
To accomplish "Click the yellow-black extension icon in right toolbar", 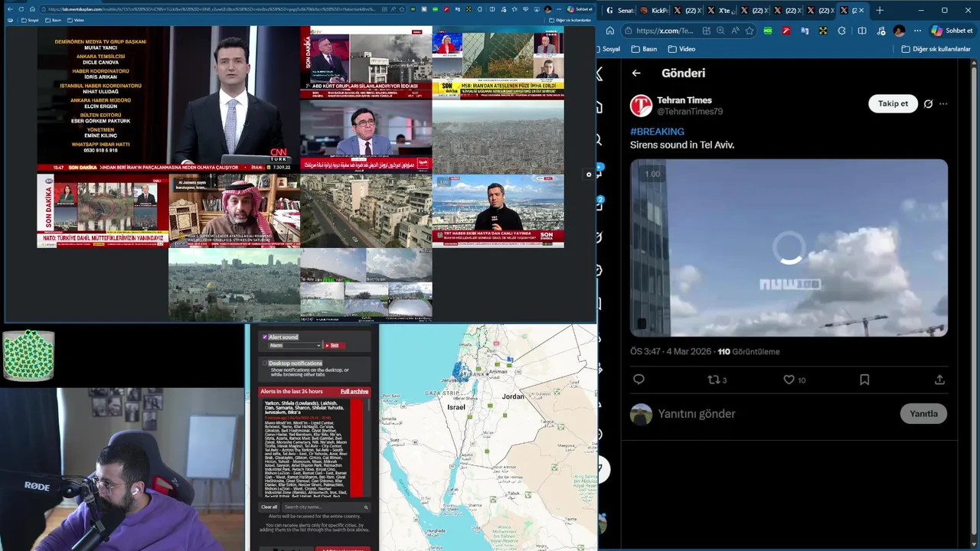I will pos(823,31).
